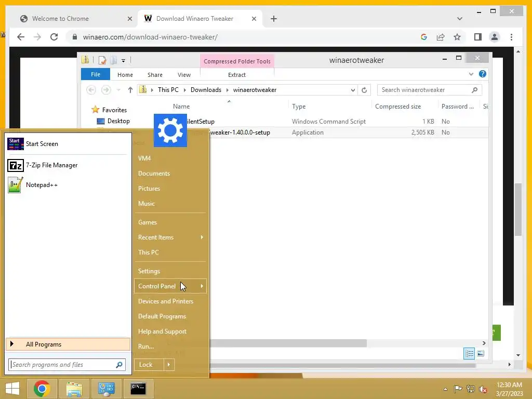Open Devices and Printers

click(x=166, y=301)
